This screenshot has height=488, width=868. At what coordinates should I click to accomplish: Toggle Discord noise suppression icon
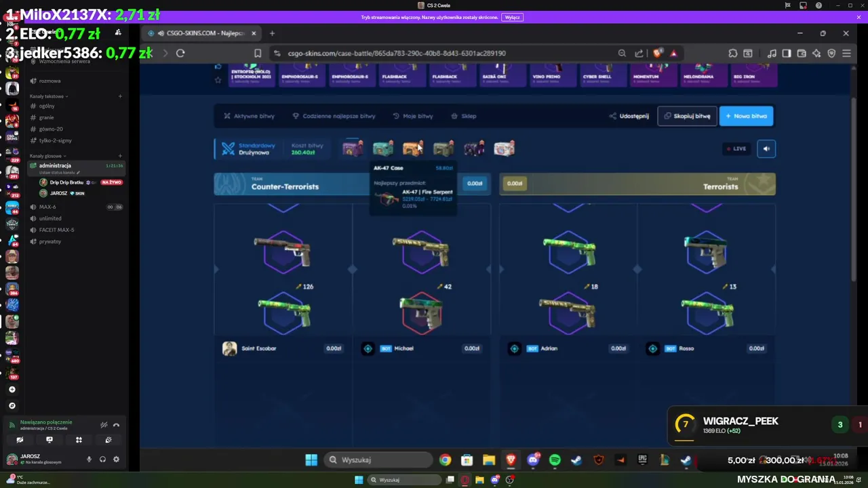(104, 425)
